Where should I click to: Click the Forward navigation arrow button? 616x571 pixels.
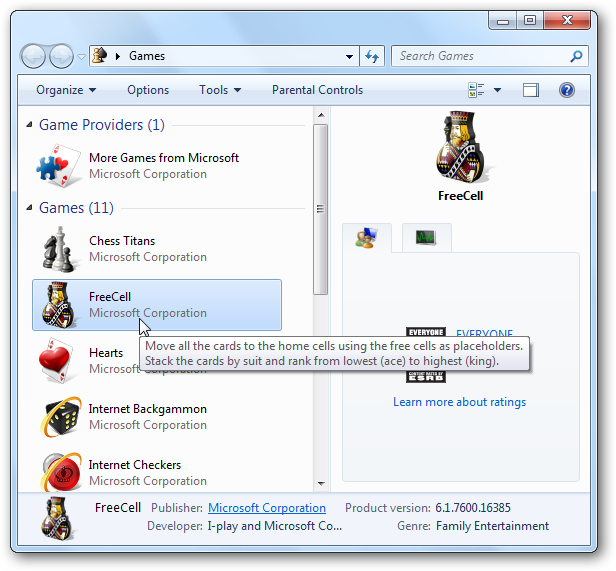61,56
